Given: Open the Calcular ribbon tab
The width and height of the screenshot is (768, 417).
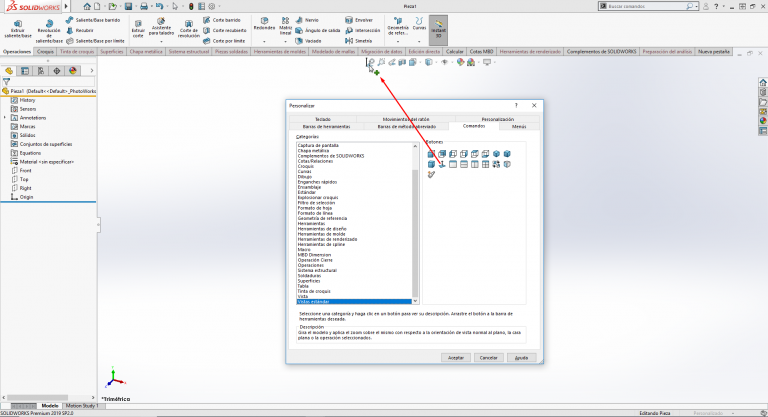Looking at the screenshot, I should coord(455,51).
